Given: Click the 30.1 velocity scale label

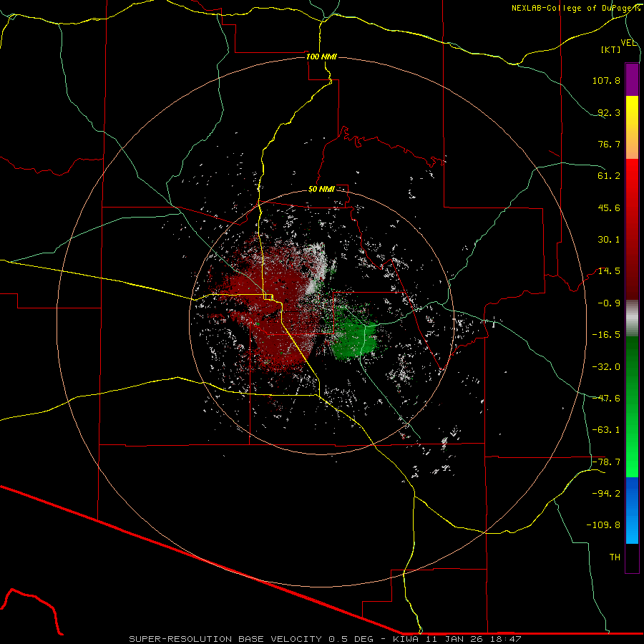Looking at the screenshot, I should 609,240.
